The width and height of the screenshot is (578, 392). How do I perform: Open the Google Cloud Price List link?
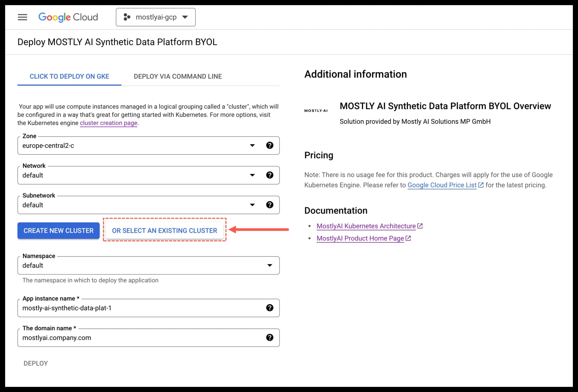tap(442, 185)
